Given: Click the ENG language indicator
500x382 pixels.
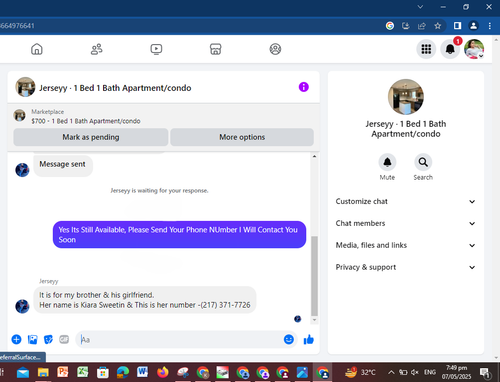Looking at the screenshot, I should point(430,372).
